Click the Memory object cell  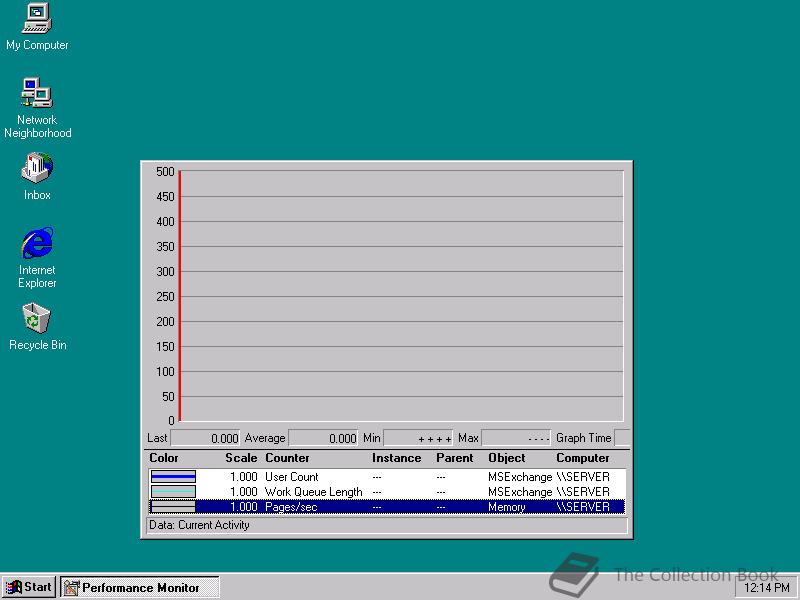click(x=506, y=507)
